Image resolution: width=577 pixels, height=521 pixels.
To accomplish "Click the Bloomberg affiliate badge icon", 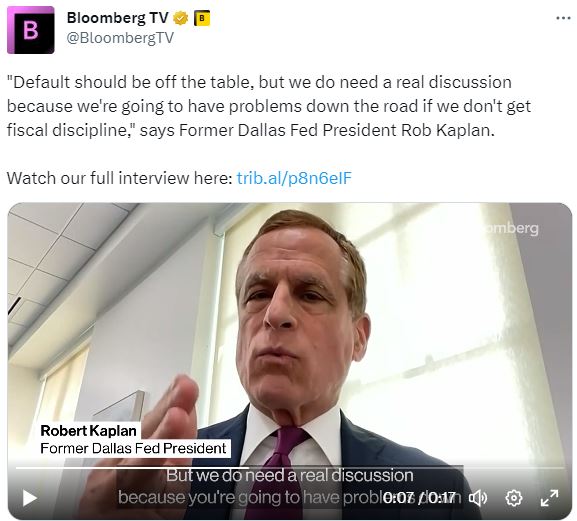I will [202, 18].
